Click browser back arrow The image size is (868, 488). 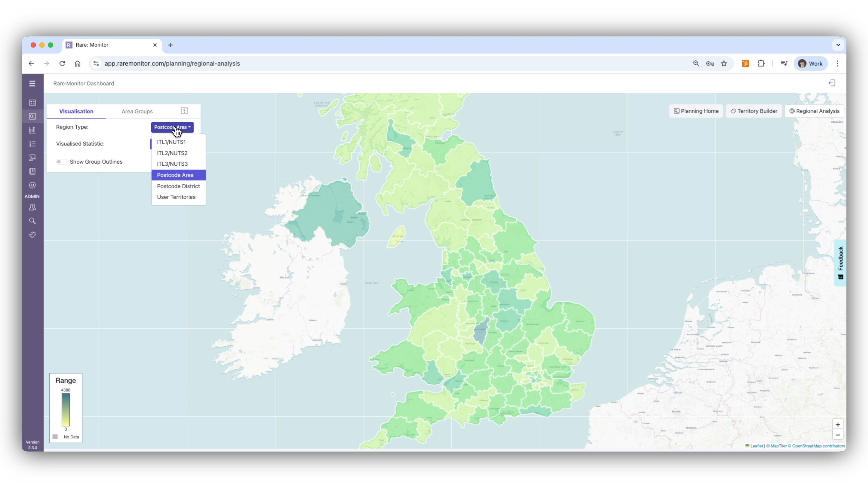coord(31,63)
